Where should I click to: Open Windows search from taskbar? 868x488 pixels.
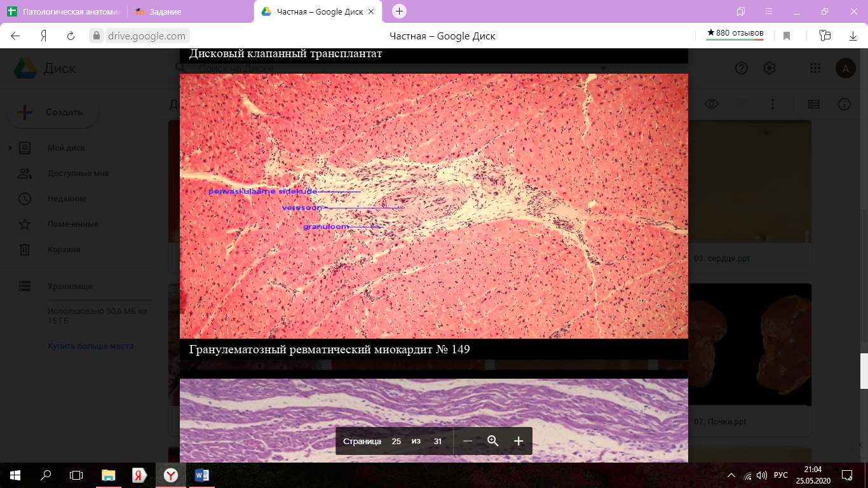click(x=46, y=475)
